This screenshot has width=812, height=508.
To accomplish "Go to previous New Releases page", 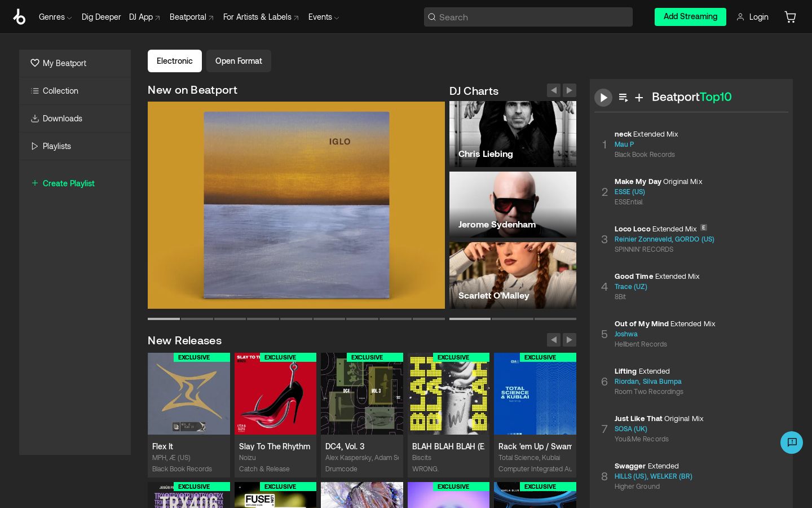I will (554, 340).
